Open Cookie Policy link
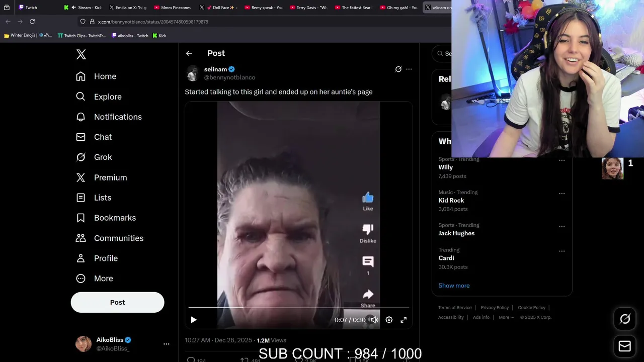This screenshot has height=362, width=644. point(531,308)
